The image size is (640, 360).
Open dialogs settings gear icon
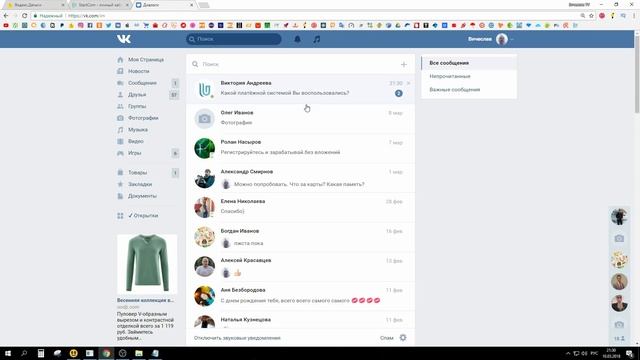coord(403,338)
